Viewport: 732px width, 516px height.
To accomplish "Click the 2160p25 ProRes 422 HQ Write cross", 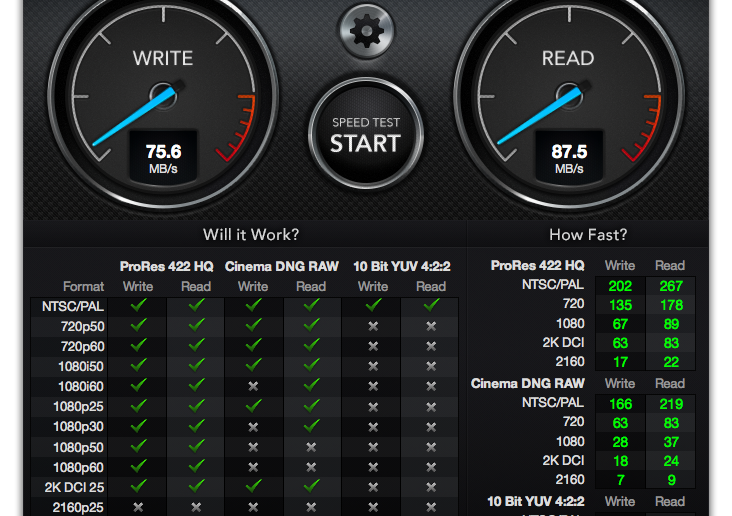I will [138, 507].
